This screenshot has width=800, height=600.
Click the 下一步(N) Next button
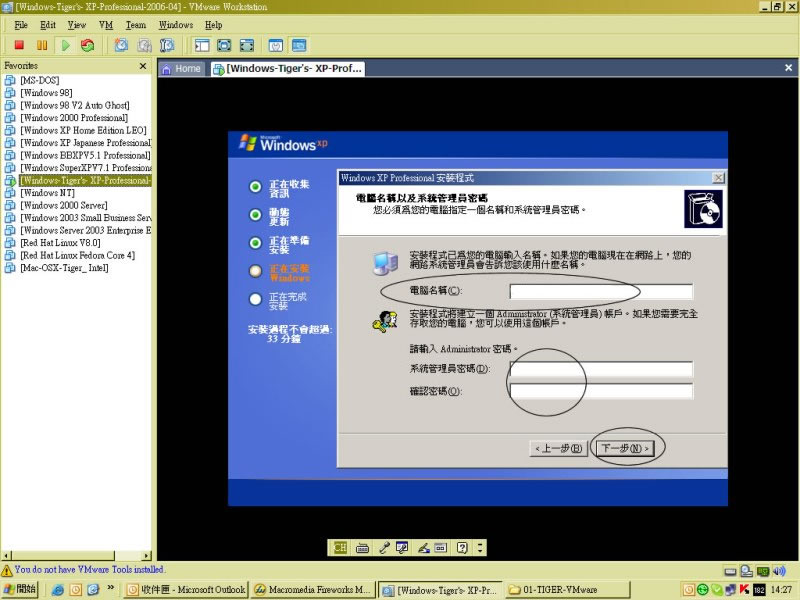coord(624,448)
